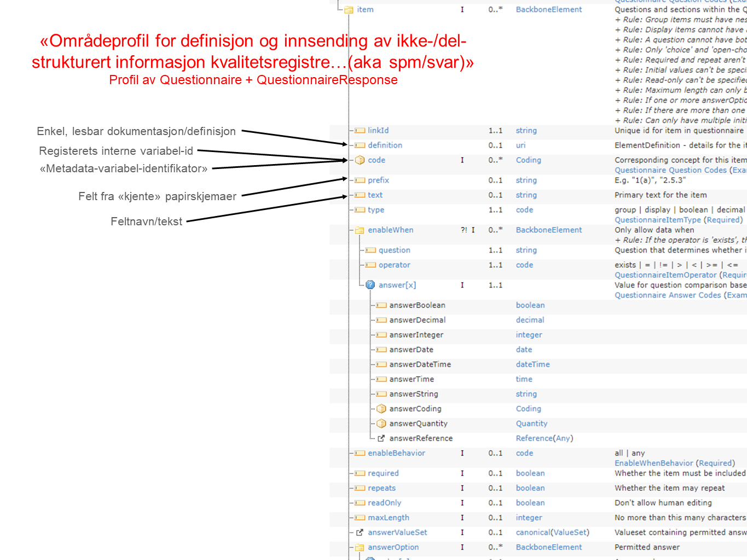Follow the dateTime datatype link
This screenshot has width=747, height=560.
tap(532, 365)
